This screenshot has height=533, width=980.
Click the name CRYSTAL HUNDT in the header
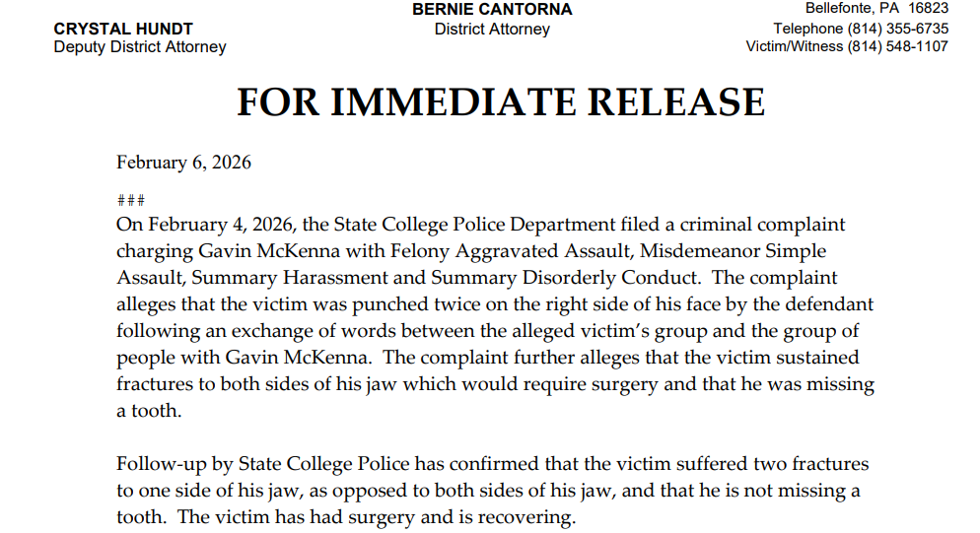pyautogui.click(x=123, y=29)
